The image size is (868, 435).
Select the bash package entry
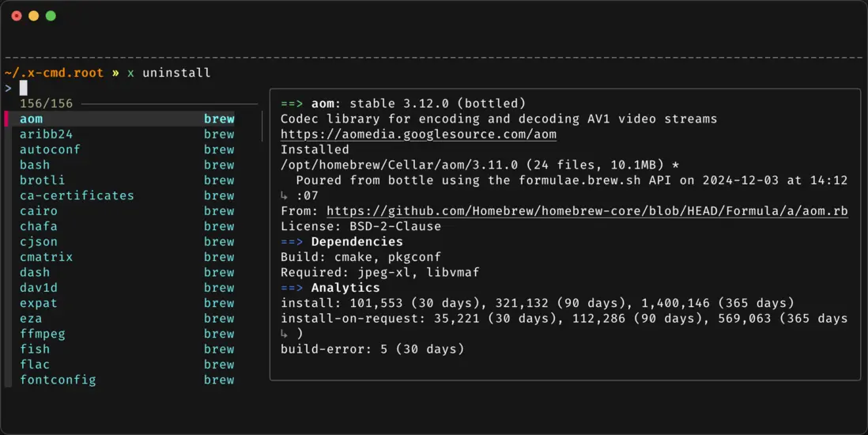coord(35,165)
